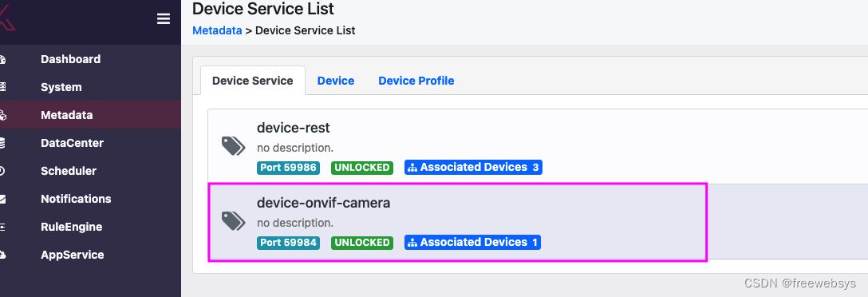Click UNLOCKED badge of device-onvif-camera

[x=362, y=243]
